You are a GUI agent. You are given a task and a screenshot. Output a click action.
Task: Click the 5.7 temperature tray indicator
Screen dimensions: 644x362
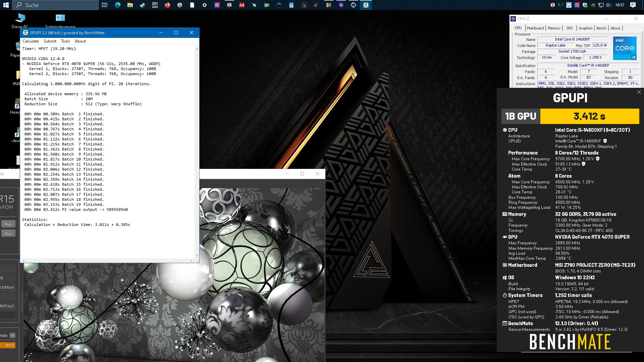pos(560,5)
